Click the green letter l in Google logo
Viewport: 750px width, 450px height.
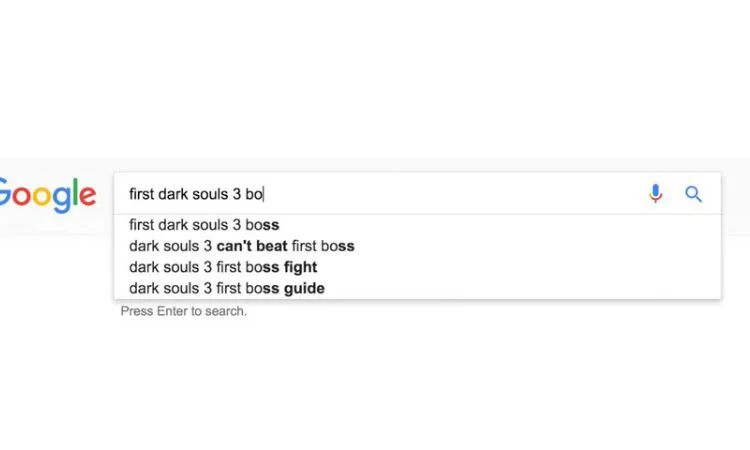click(73, 193)
